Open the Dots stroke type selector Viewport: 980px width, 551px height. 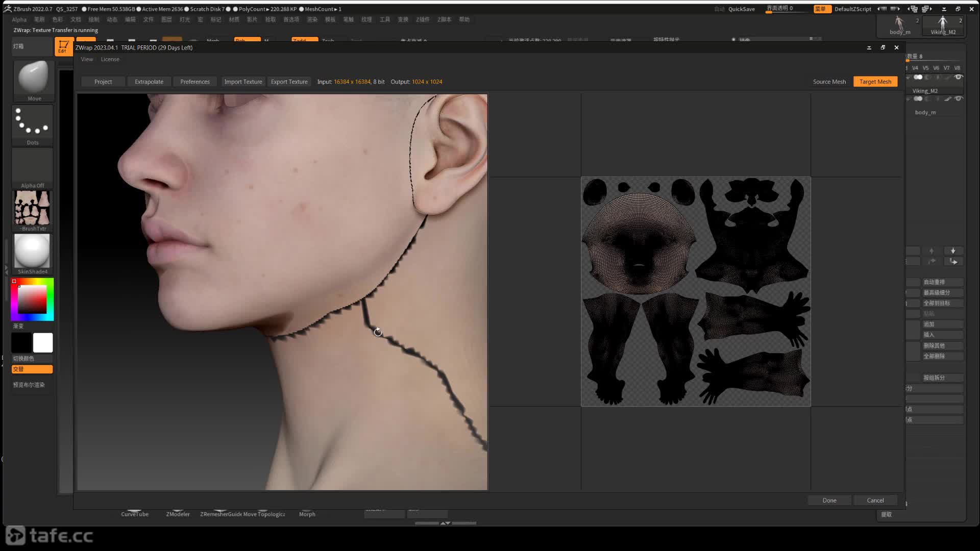pyautogui.click(x=33, y=125)
